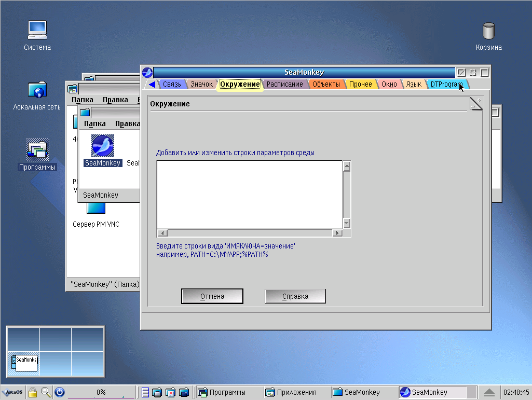Select the Программы desktop folder icon
This screenshot has width=532, height=400.
(37, 149)
